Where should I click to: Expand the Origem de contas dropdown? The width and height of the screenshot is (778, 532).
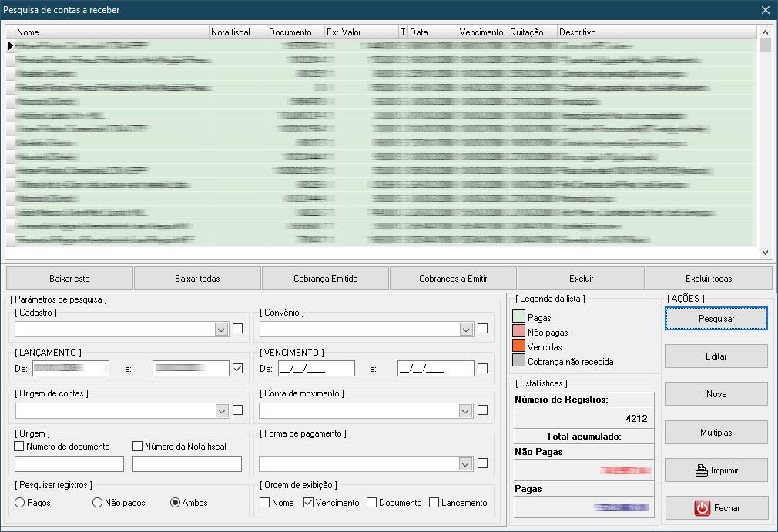[x=222, y=410]
